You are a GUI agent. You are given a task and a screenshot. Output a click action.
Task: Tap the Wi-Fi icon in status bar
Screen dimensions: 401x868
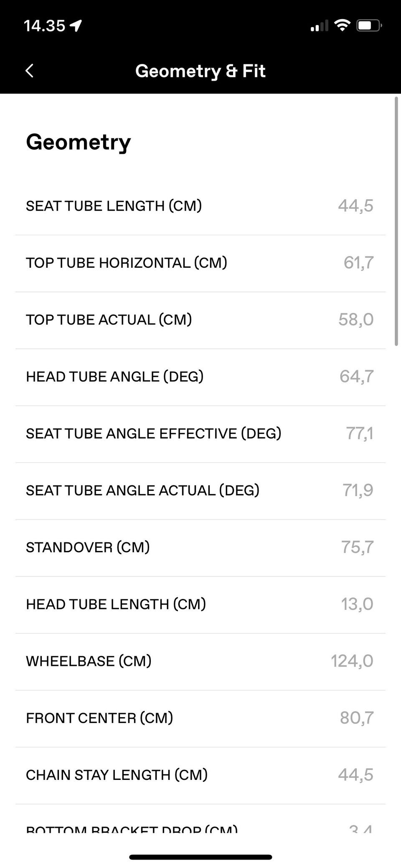(x=343, y=25)
